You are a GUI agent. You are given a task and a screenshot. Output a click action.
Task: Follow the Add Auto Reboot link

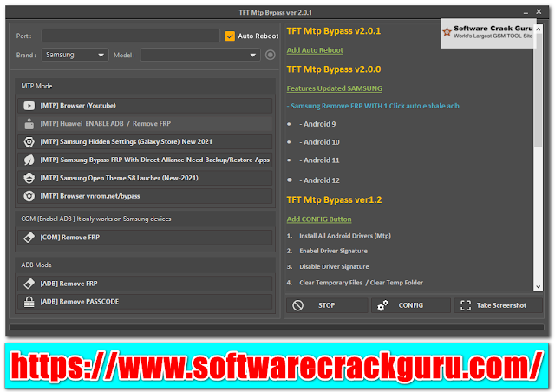[x=315, y=50]
